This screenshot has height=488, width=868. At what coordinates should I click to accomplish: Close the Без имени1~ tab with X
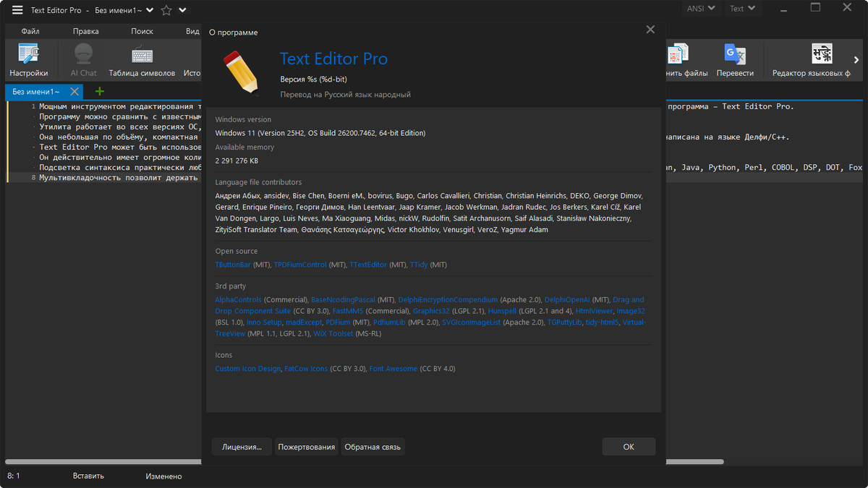point(74,92)
